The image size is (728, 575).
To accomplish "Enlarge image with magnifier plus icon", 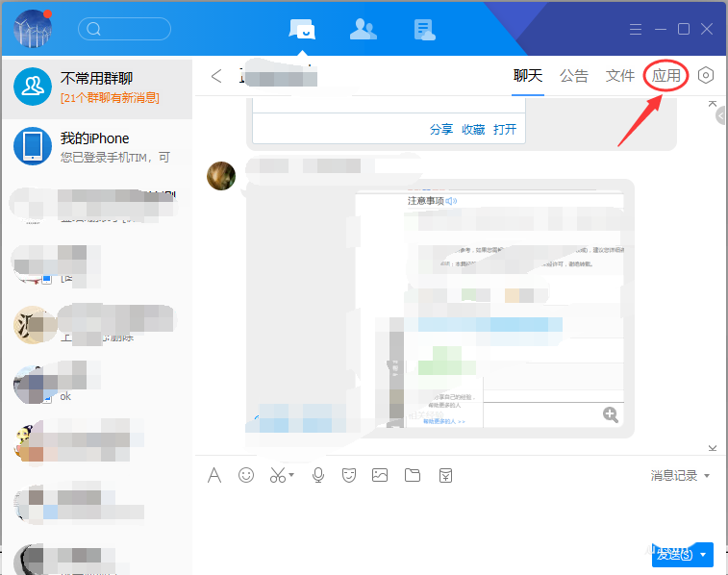I will pyautogui.click(x=611, y=414).
